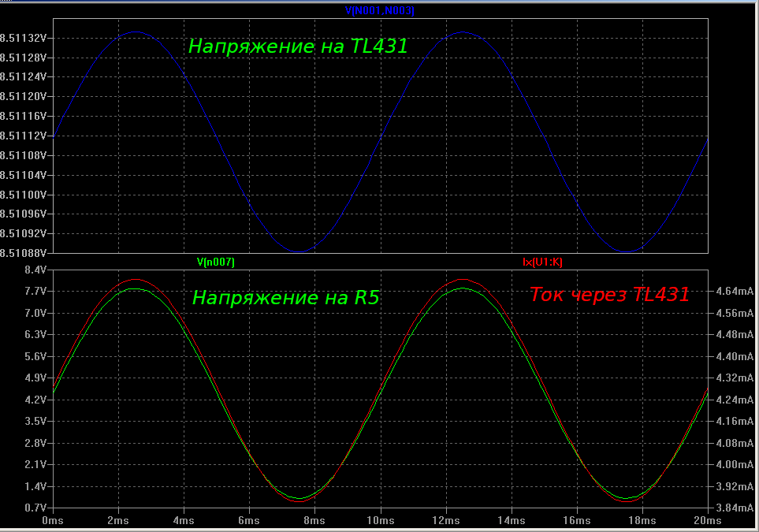The width and height of the screenshot is (759, 532).
Task: Click the 8.51112V axis label
Action: point(23,136)
